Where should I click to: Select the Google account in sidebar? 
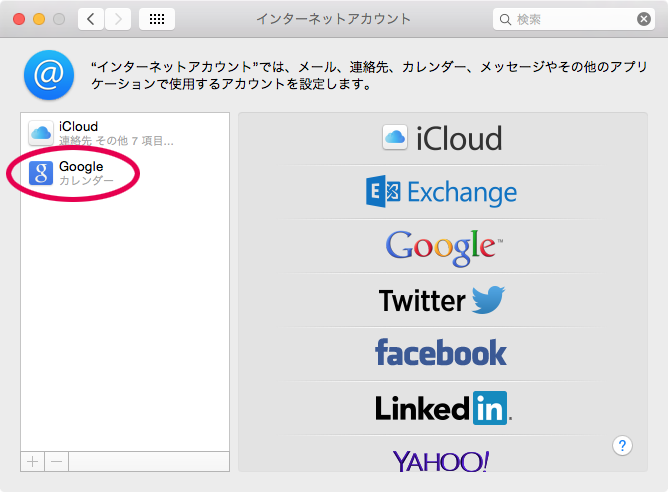125,173
